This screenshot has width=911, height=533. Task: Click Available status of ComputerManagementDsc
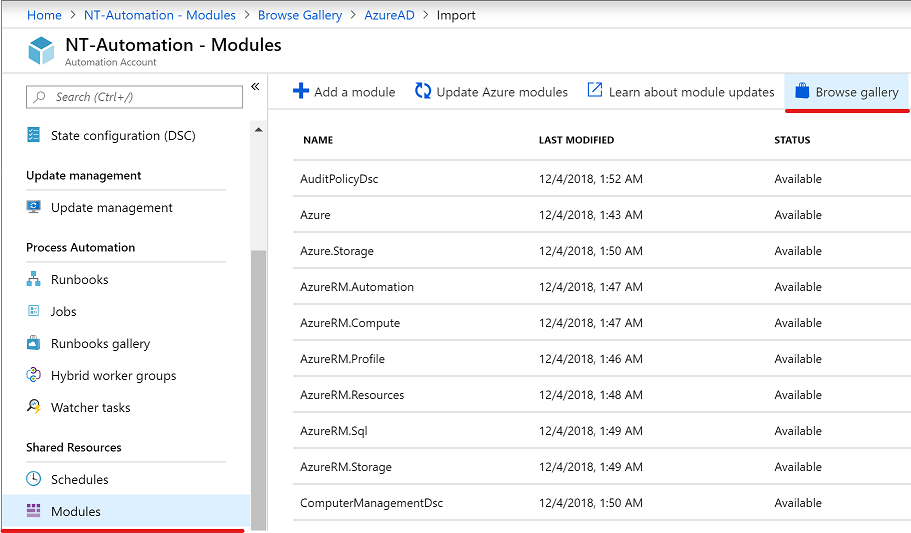point(798,503)
